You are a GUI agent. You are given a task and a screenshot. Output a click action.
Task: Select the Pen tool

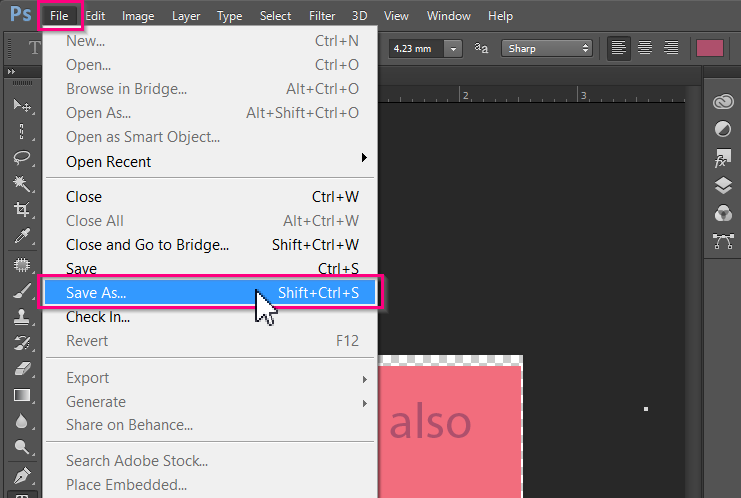point(22,475)
